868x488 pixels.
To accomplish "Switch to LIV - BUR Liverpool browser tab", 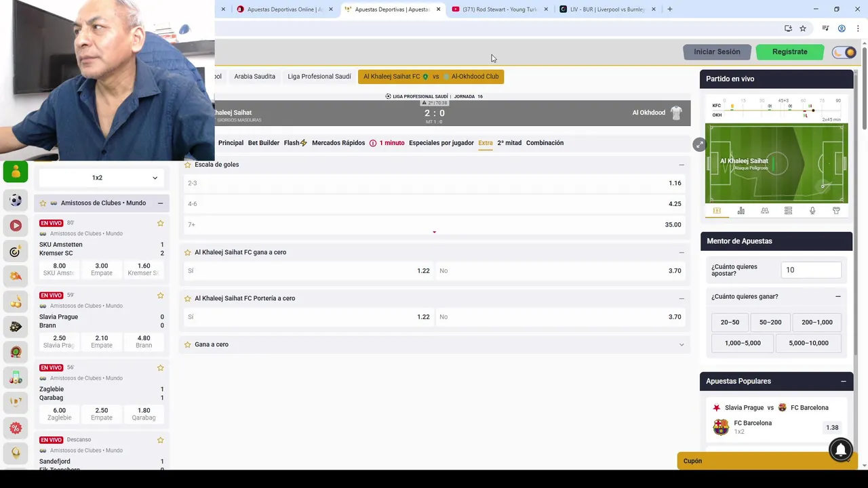I will (x=608, y=9).
